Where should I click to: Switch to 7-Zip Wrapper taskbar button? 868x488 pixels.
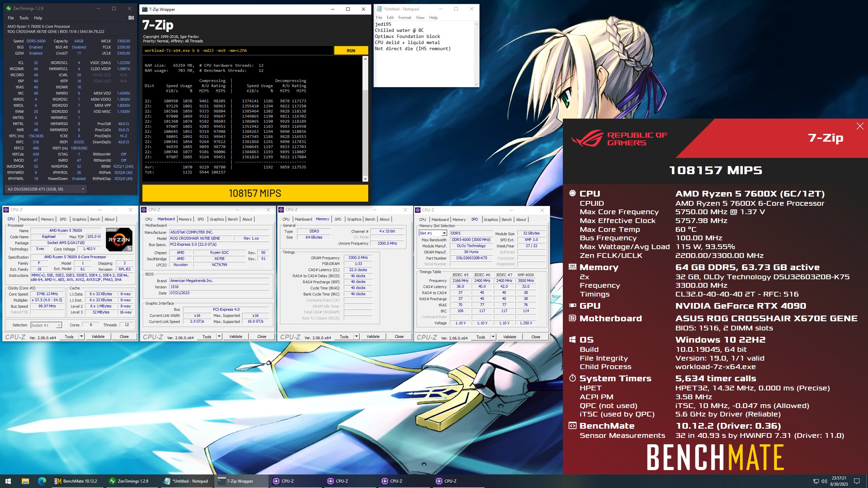point(241,481)
